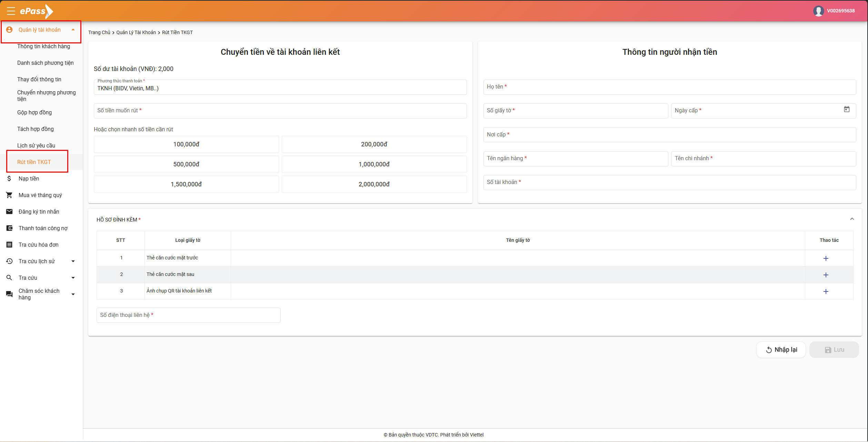The image size is (868, 442).
Task: Collapse the Hồ sơ đính kèm section
Action: tap(852, 219)
